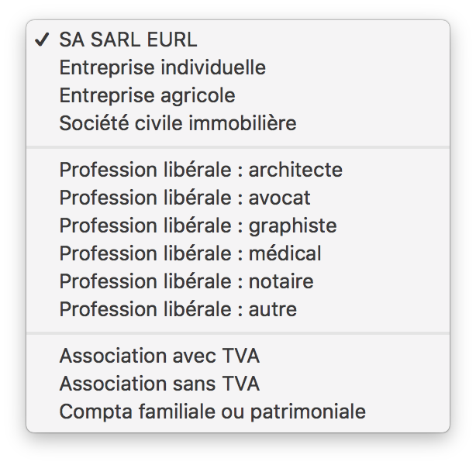Switch the selection to the avocat profession
The height and width of the screenshot is (465, 476).
(x=238, y=198)
